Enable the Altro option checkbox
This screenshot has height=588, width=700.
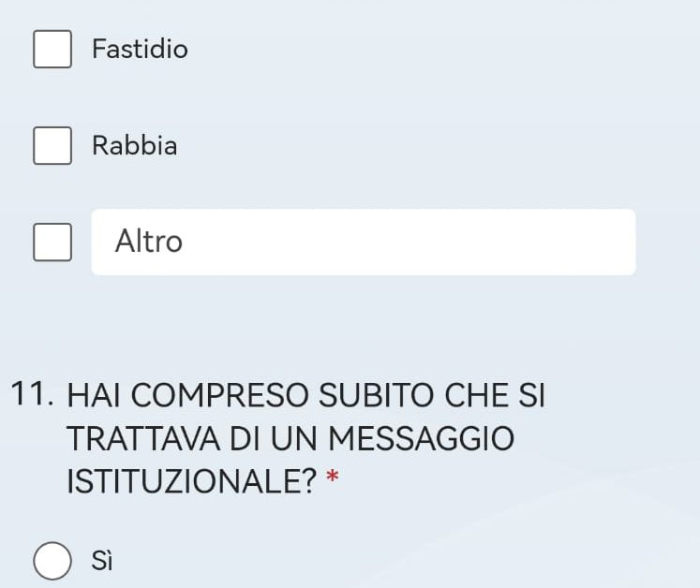52,243
